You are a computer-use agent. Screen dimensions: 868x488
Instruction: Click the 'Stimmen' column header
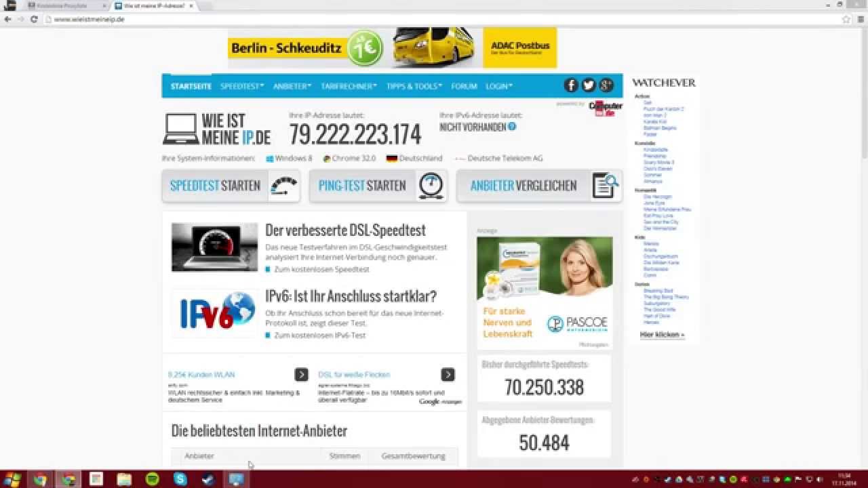coord(344,456)
